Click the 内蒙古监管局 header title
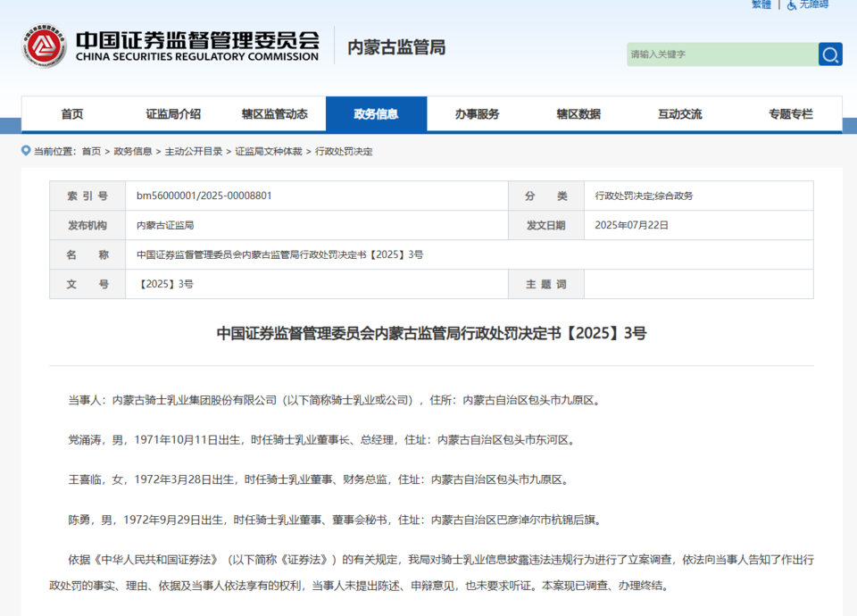Viewport: 857px width, 616px height. [x=396, y=47]
